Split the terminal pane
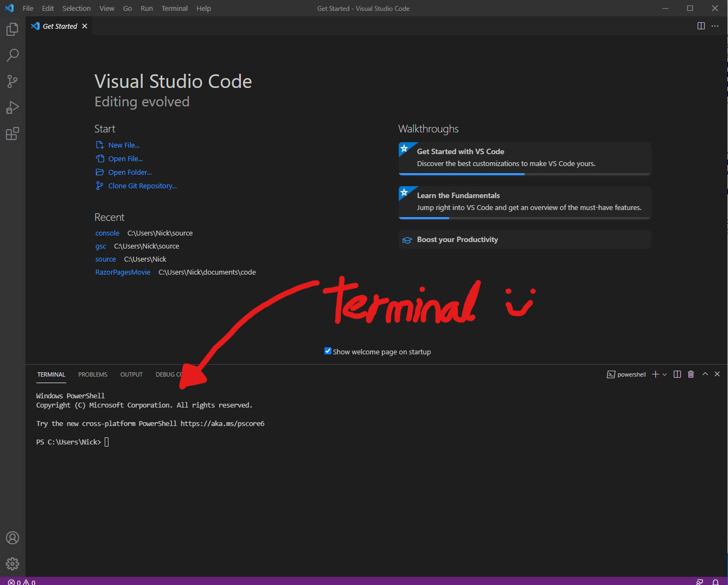This screenshot has height=585, width=728. [x=677, y=374]
